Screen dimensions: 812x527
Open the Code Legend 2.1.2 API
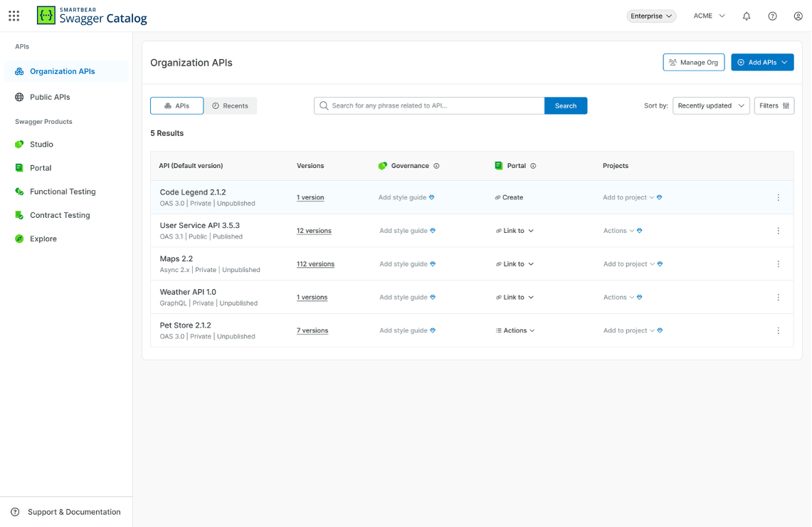(x=193, y=192)
